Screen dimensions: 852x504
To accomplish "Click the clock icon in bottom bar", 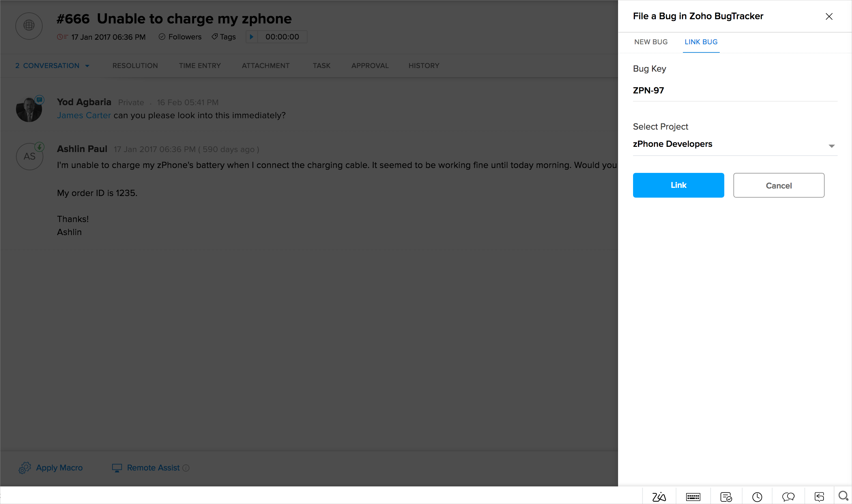I will [x=757, y=497].
